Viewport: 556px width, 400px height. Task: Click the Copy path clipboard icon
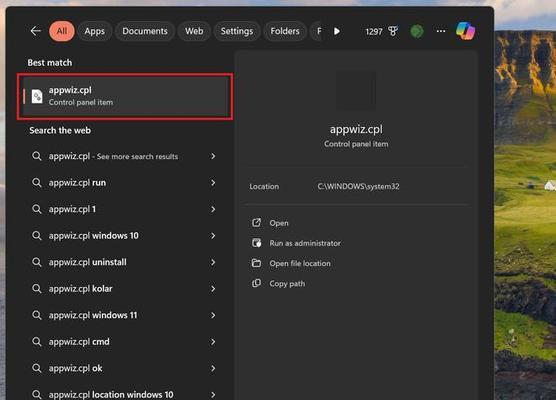click(x=256, y=283)
